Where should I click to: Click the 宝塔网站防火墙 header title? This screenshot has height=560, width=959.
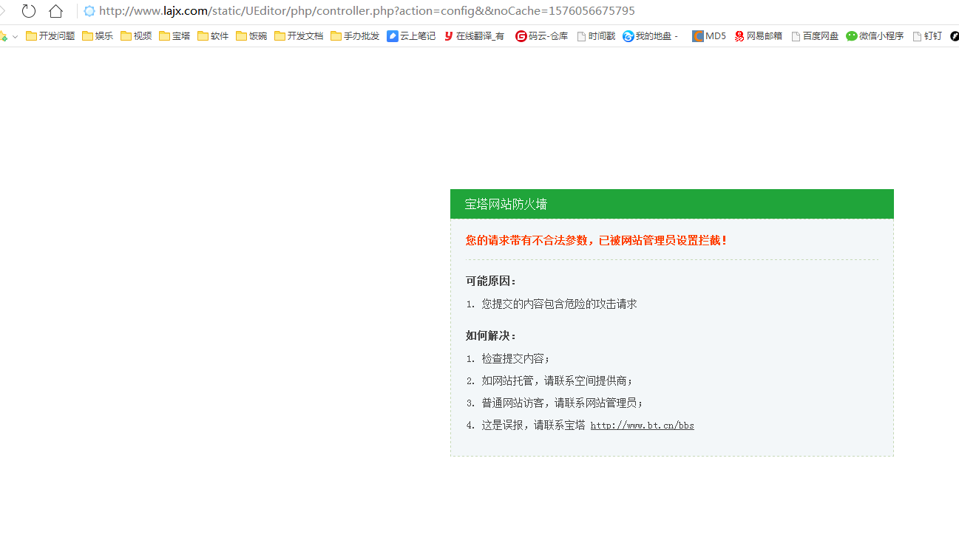(506, 204)
